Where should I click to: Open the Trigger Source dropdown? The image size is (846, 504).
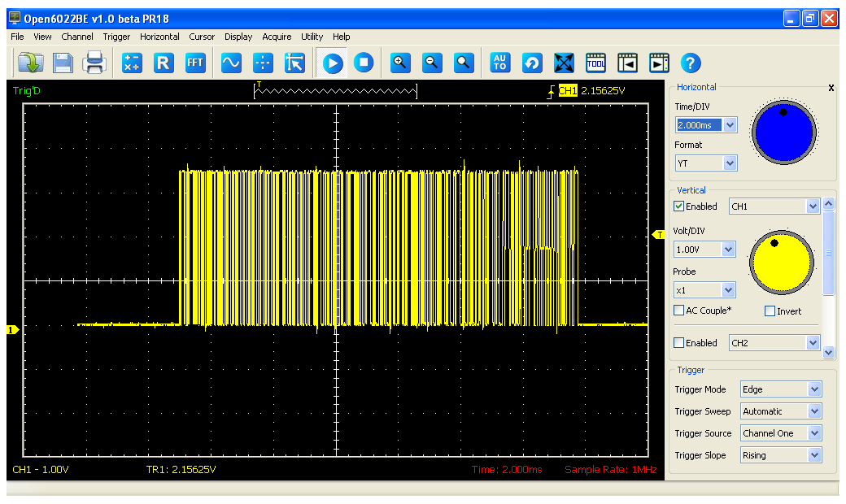pyautogui.click(x=814, y=432)
